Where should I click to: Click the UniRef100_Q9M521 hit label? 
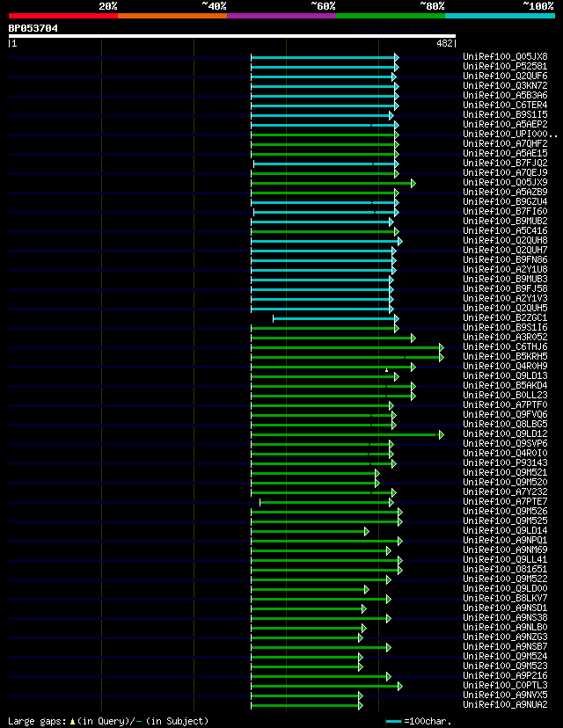point(505,473)
